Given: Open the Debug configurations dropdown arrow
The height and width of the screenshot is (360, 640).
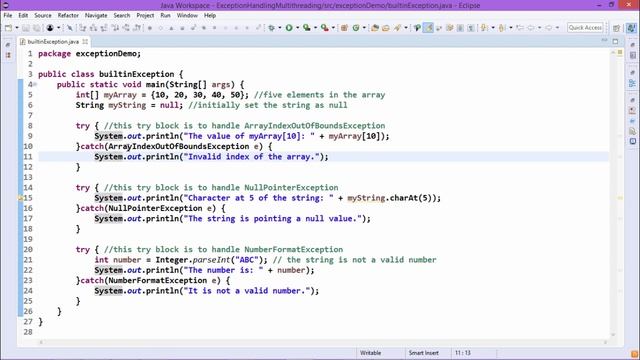Looking at the screenshot, I should [280, 28].
